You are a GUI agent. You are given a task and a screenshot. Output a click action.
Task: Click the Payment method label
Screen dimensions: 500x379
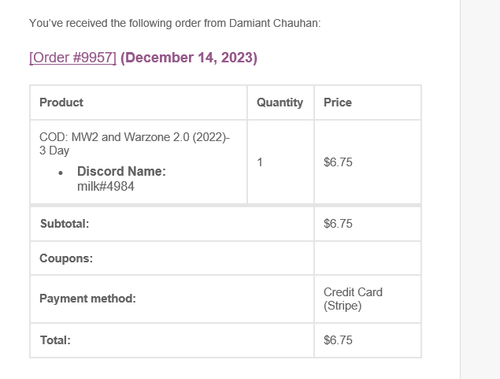(88, 298)
